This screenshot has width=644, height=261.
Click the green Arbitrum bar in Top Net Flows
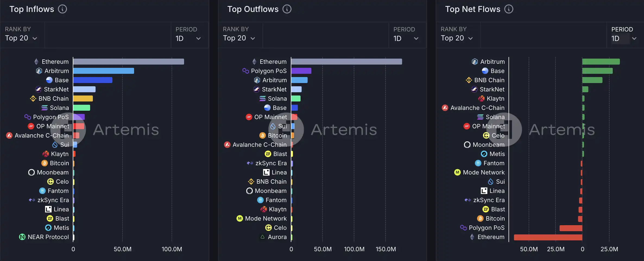tap(601, 62)
